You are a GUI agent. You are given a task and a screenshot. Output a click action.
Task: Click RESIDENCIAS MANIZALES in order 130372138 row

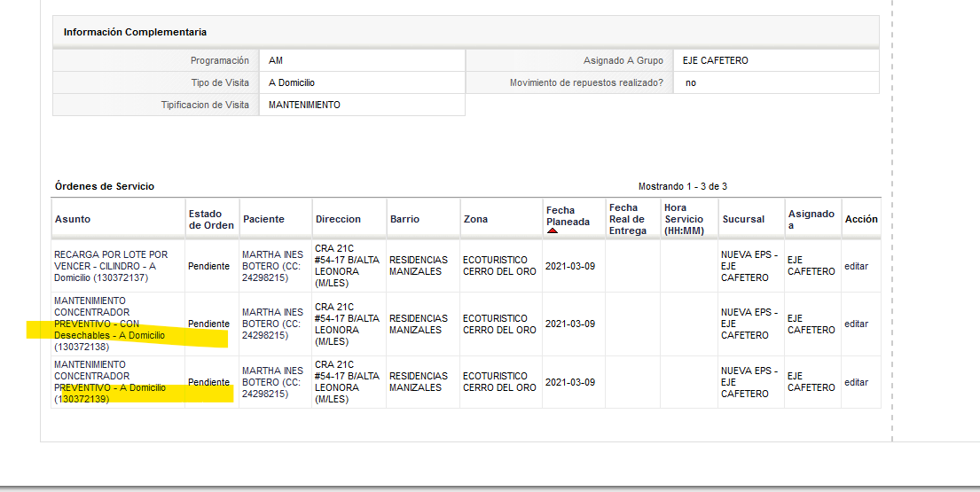point(418,324)
